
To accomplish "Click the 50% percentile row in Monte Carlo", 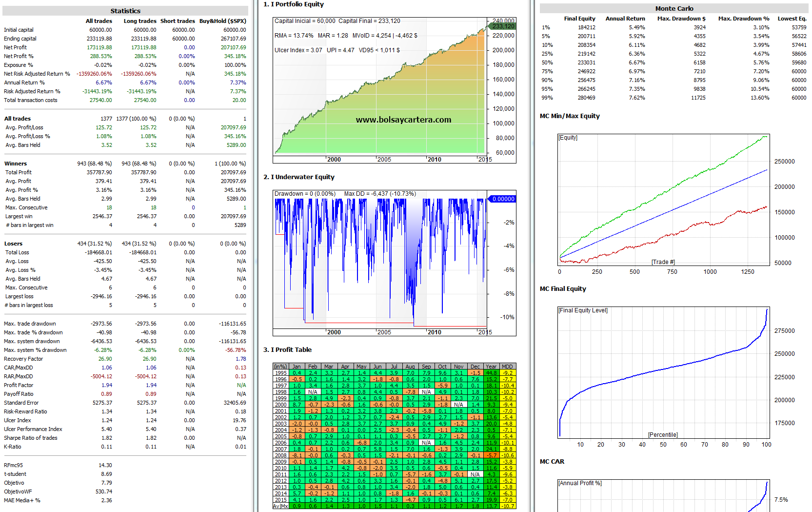I will point(674,62).
